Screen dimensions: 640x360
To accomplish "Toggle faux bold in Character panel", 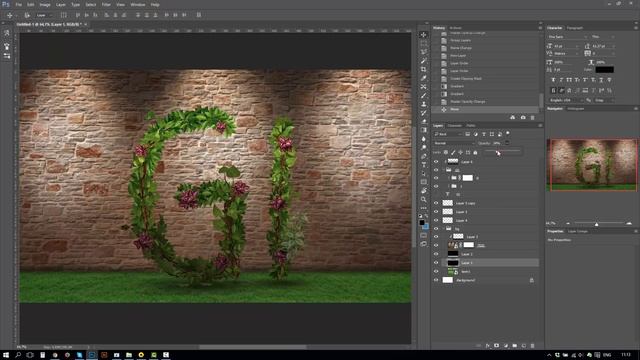I will point(553,80).
